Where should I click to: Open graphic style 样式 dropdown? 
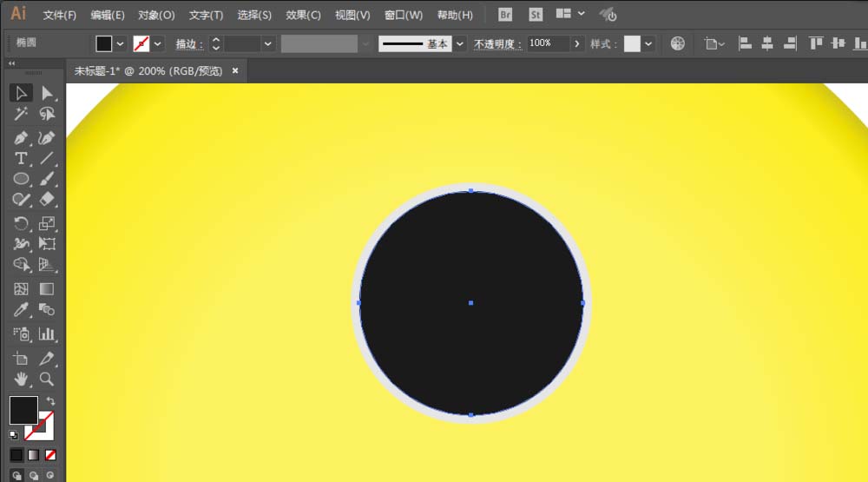(648, 43)
